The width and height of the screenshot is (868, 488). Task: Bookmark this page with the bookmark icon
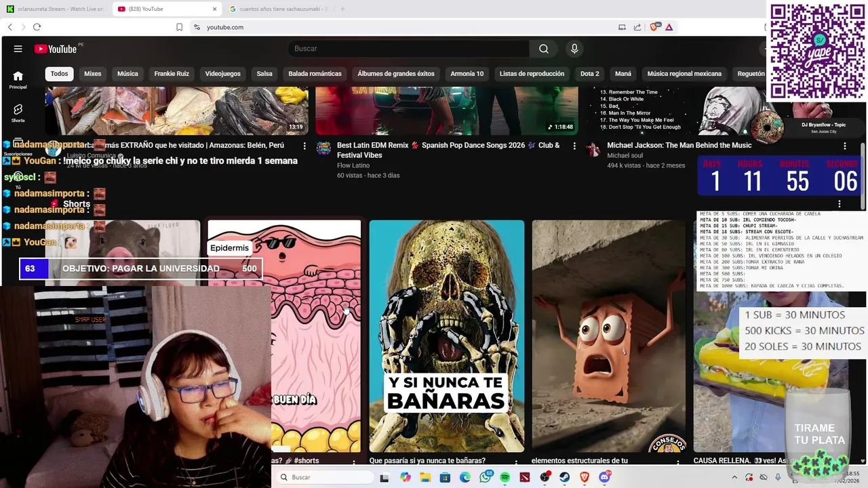tap(179, 27)
